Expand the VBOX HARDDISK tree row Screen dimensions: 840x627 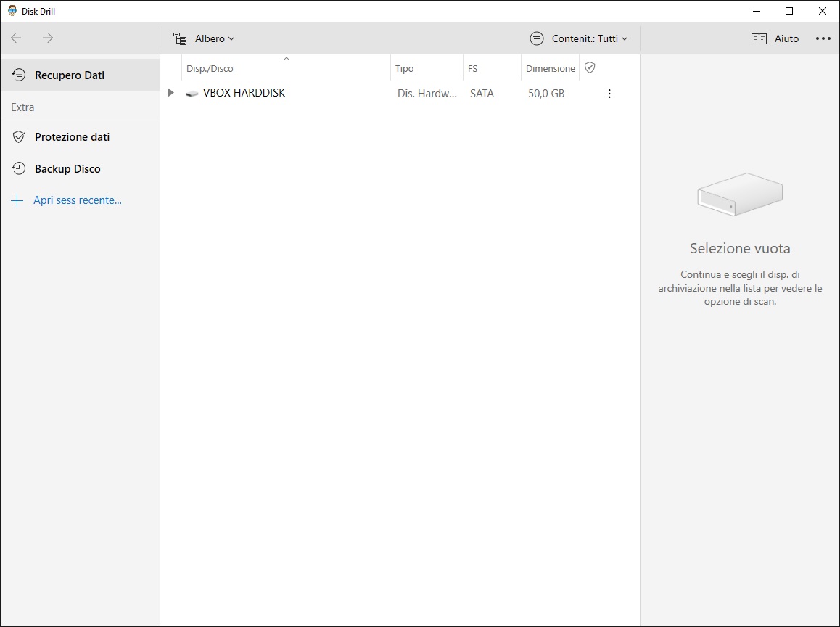pos(170,93)
